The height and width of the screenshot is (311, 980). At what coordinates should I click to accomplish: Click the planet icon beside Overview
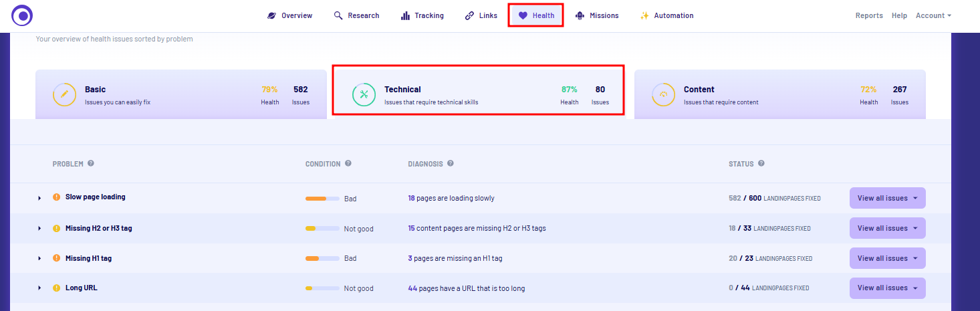pos(271,15)
